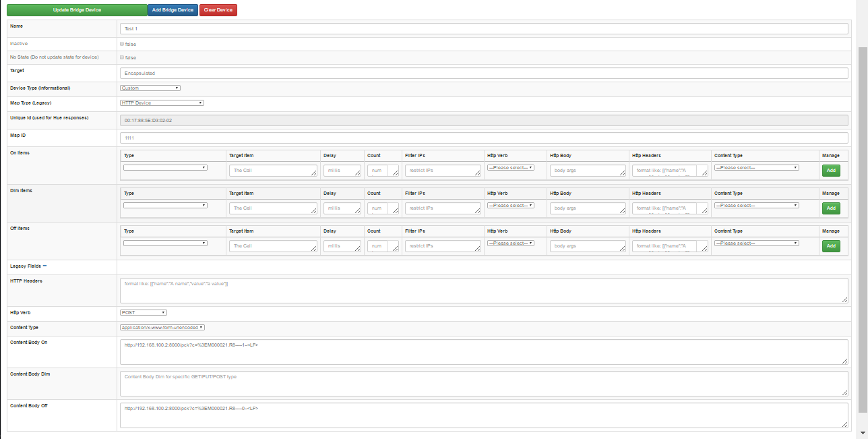The image size is (868, 439).
Task: Click the Content Body Dim text area
Action: click(x=483, y=383)
